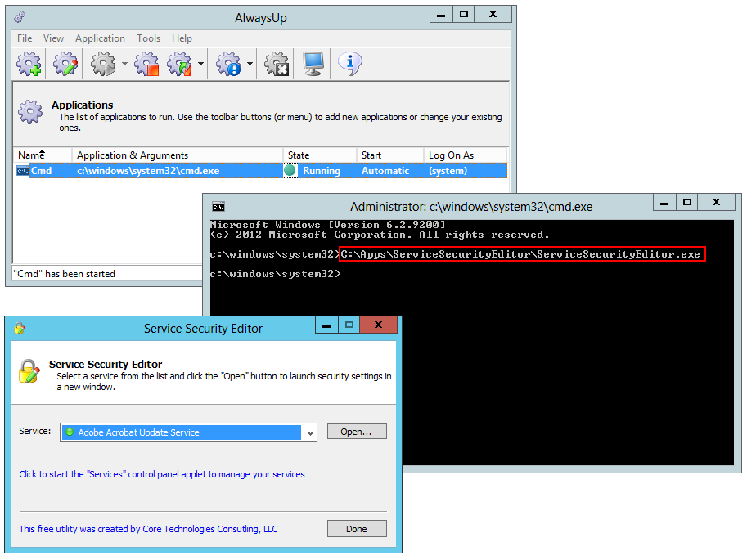This screenshot has height=560, width=747.
Task: Close the AlwaysUp window
Action: (x=493, y=14)
